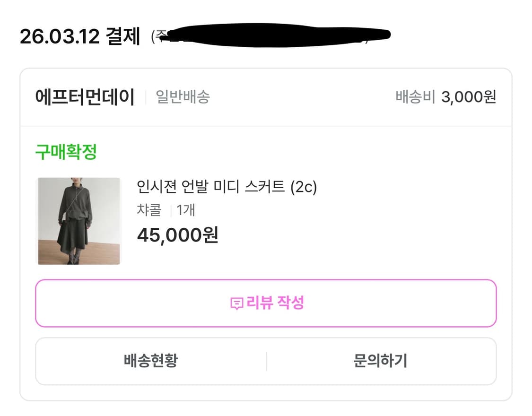Open 문의하기 to contact the seller
Screen dimensions: 532x416
coord(381,361)
